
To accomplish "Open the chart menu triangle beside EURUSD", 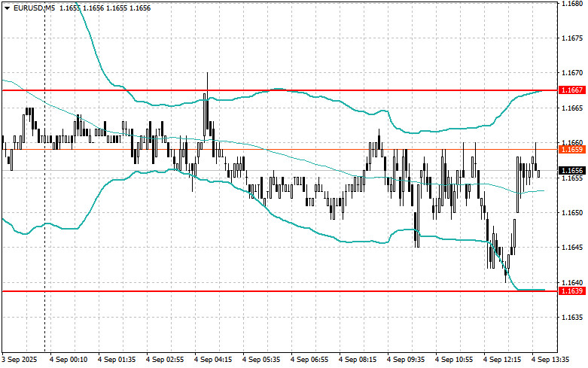I will pos(7,8).
